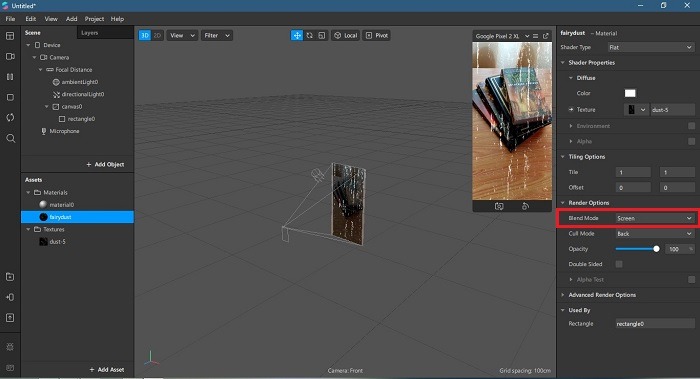The height and width of the screenshot is (379, 700).
Task: Select the rotate tool in viewport toolbar
Action: tap(309, 35)
